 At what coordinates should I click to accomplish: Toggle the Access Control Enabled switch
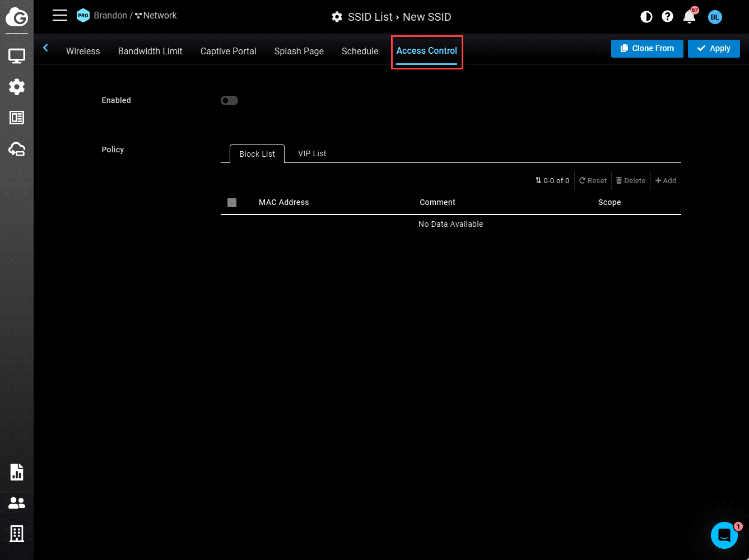pyautogui.click(x=229, y=101)
